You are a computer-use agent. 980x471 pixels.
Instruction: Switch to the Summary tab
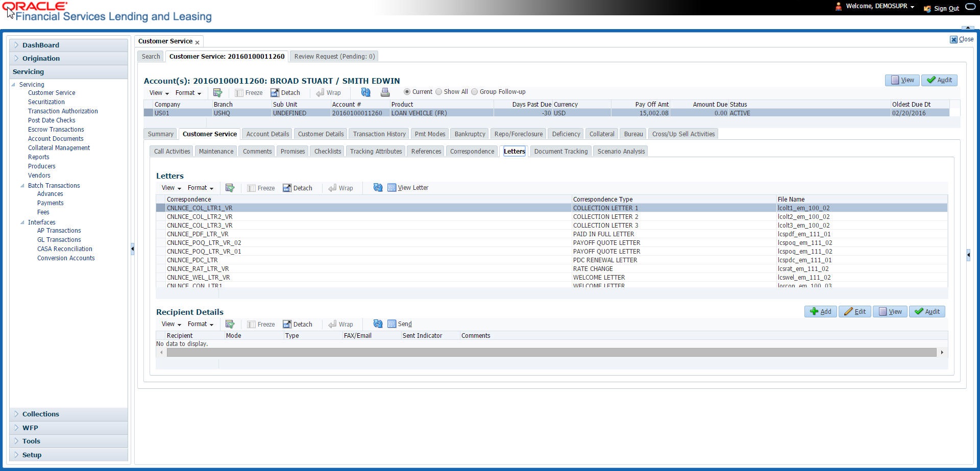pos(160,134)
